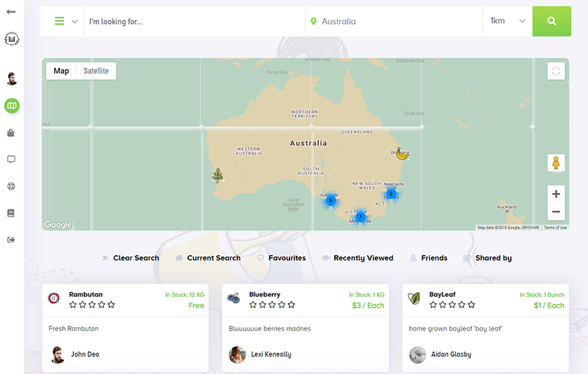The width and height of the screenshot is (588, 374).
Task: Select the green map icon in sidebar
Action: pyautogui.click(x=11, y=105)
